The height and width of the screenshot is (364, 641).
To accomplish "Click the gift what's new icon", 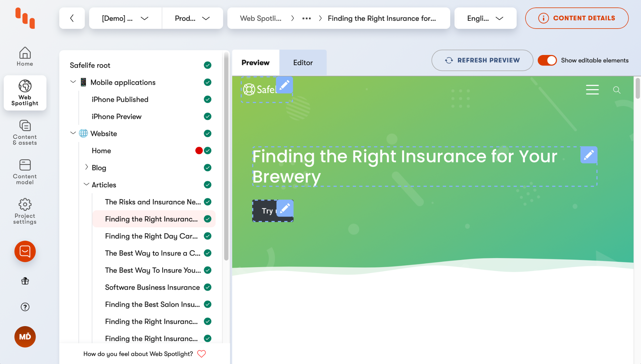I will tap(25, 281).
